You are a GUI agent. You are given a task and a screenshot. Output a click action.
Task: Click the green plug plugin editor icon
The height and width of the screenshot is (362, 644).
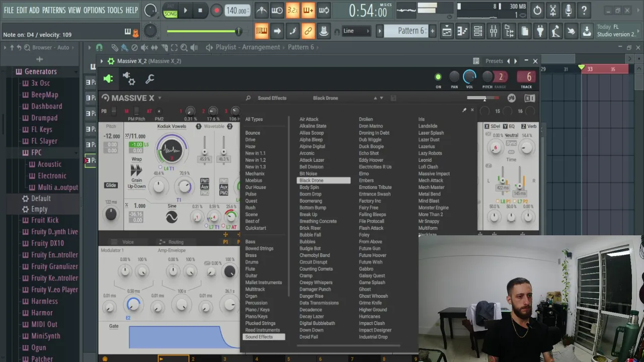(108, 78)
